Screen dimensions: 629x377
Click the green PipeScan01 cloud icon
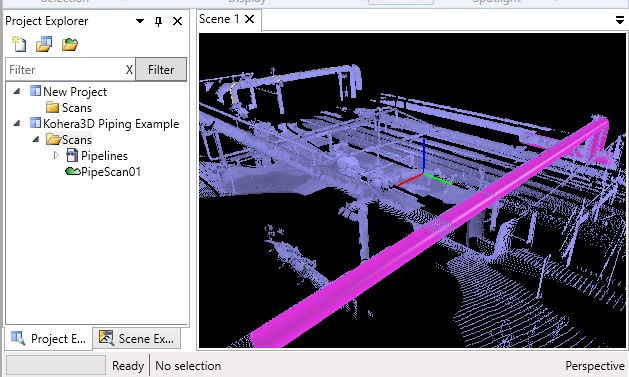pyautogui.click(x=73, y=172)
